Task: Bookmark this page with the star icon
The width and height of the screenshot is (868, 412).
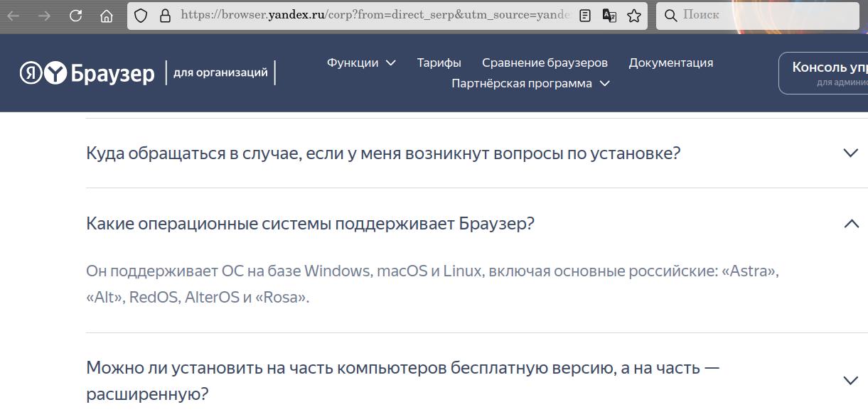Action: point(634,16)
